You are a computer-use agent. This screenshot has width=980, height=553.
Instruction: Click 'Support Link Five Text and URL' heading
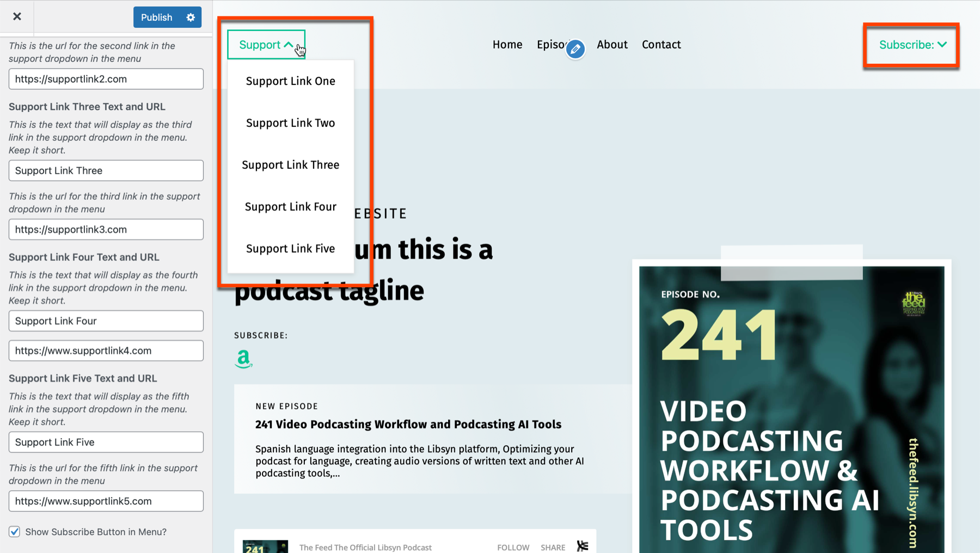click(x=83, y=378)
